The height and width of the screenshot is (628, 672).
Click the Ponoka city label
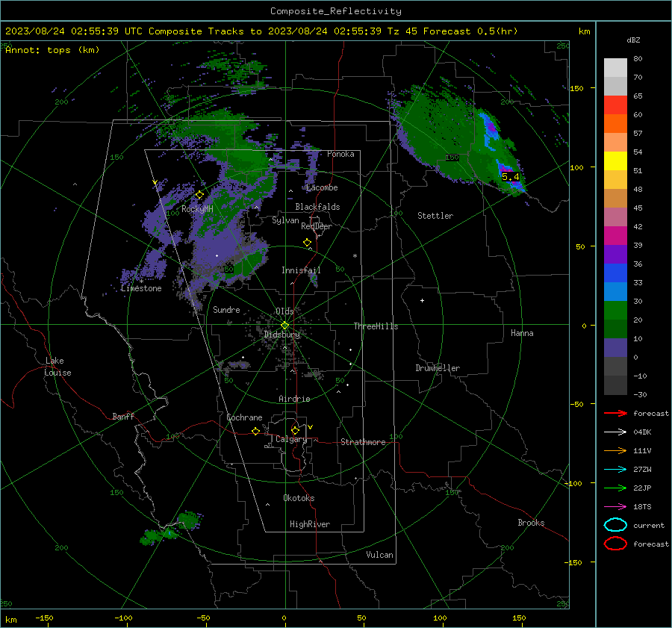(x=340, y=154)
